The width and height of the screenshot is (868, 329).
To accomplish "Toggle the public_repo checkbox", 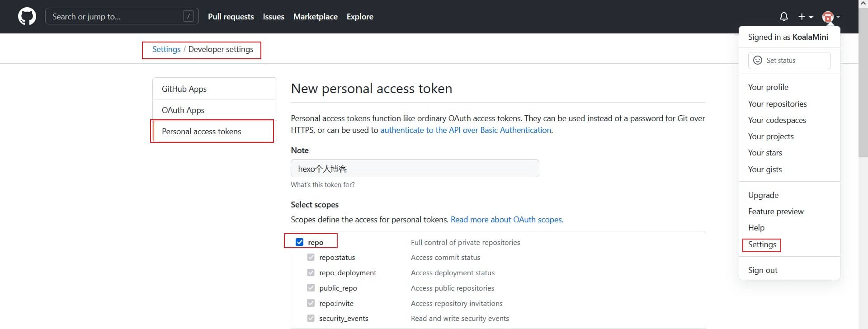I will 311,288.
